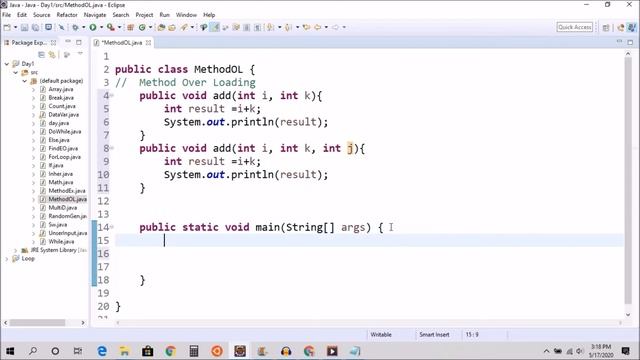Click the Open Task folder icon

[172, 27]
